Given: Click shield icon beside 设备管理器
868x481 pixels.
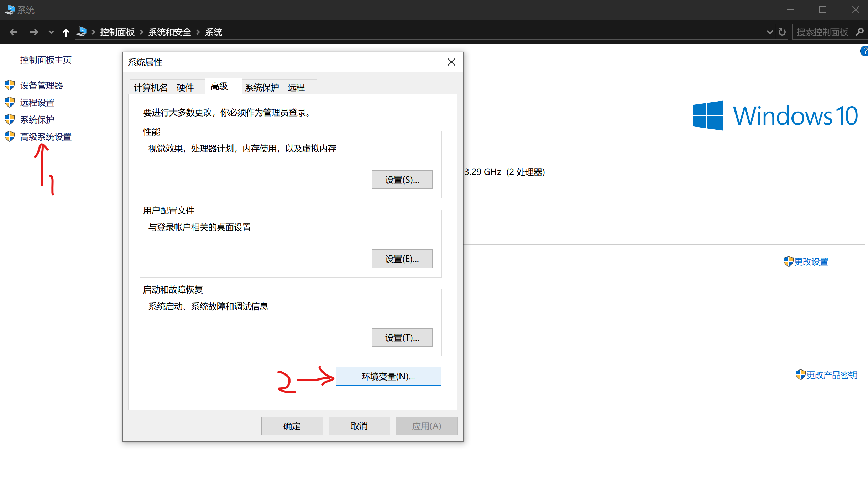Looking at the screenshot, I should coord(10,85).
